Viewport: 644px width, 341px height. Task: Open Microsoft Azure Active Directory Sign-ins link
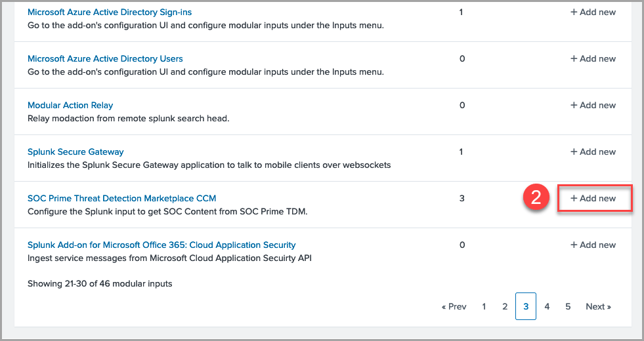[110, 12]
